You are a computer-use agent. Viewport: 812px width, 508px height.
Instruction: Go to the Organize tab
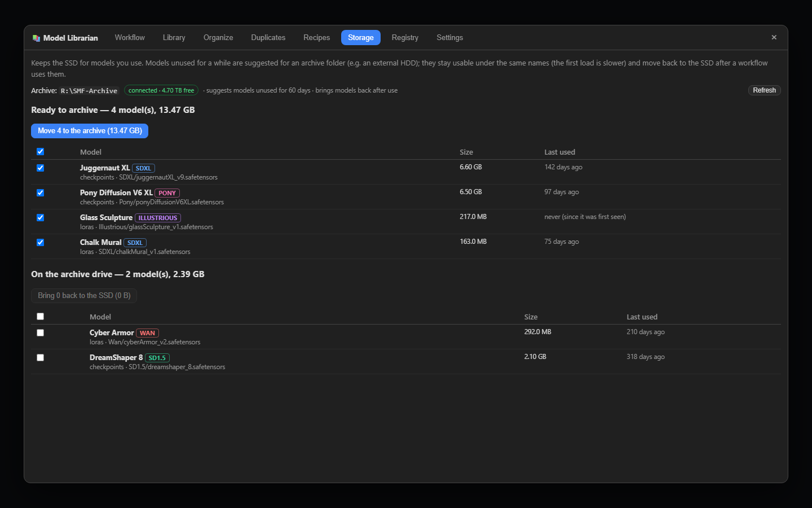click(218, 37)
